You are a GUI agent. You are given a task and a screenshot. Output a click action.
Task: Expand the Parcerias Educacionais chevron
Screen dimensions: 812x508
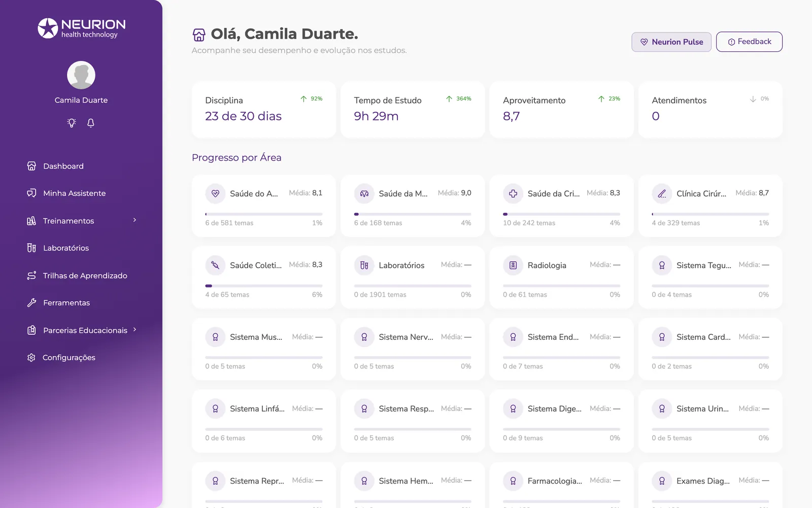click(x=134, y=330)
